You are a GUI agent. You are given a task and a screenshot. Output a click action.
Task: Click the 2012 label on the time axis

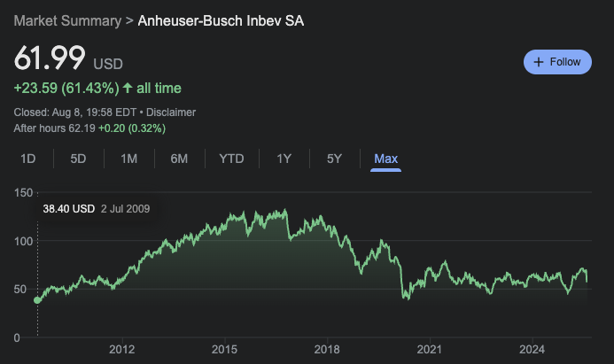122,349
